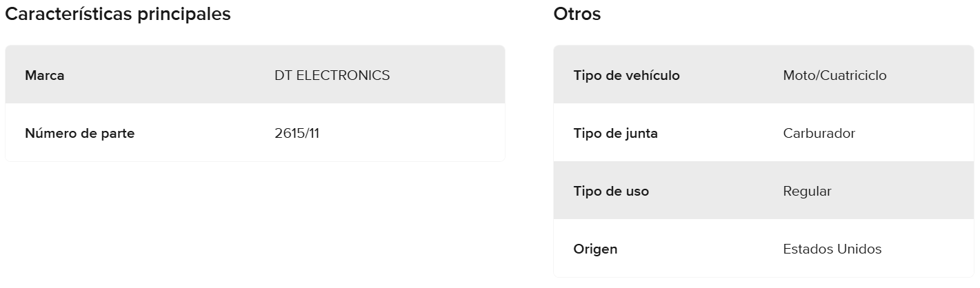Click the 'Origen' label
980x288 pixels.
595,249
